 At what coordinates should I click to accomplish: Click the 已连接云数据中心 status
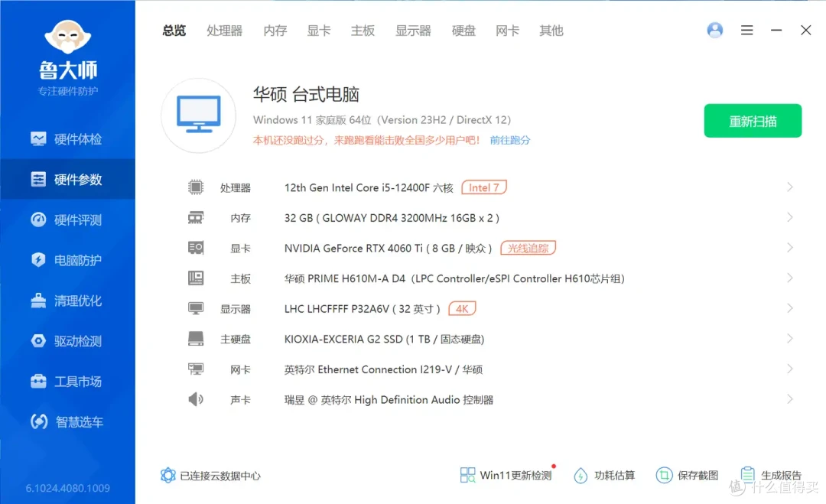coord(210,476)
